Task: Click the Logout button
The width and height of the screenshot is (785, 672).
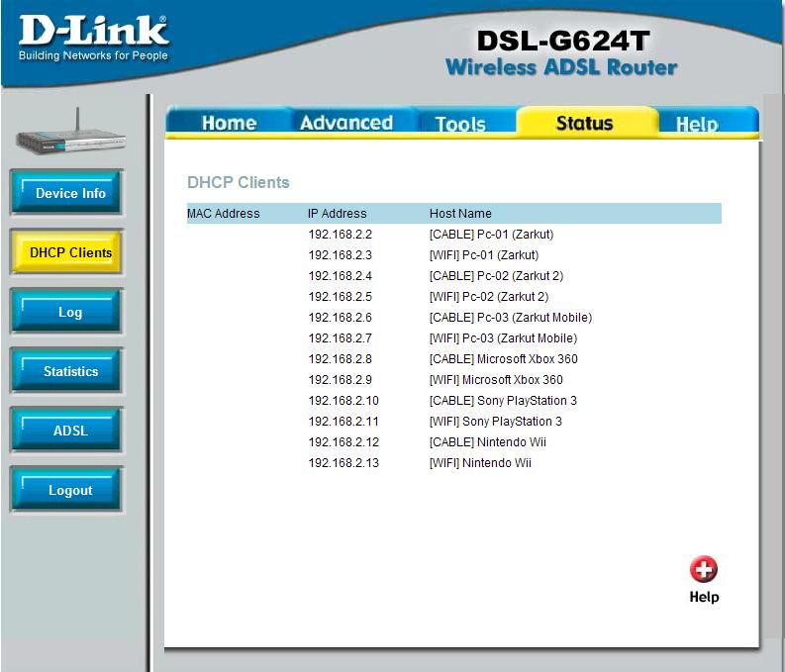Action: tap(66, 490)
